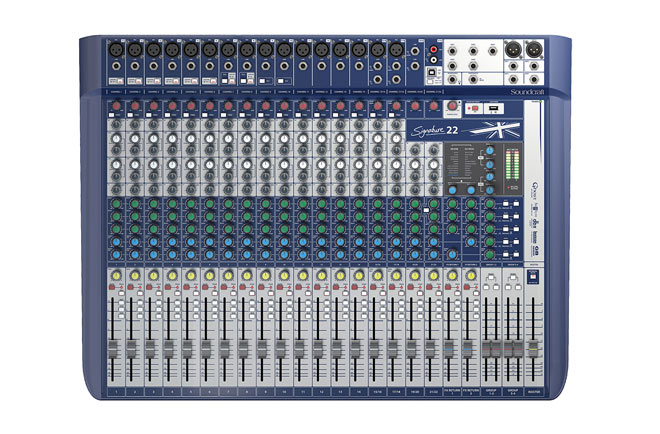Click the left fader of Group 1-2
660x434 pixels.
(486, 349)
